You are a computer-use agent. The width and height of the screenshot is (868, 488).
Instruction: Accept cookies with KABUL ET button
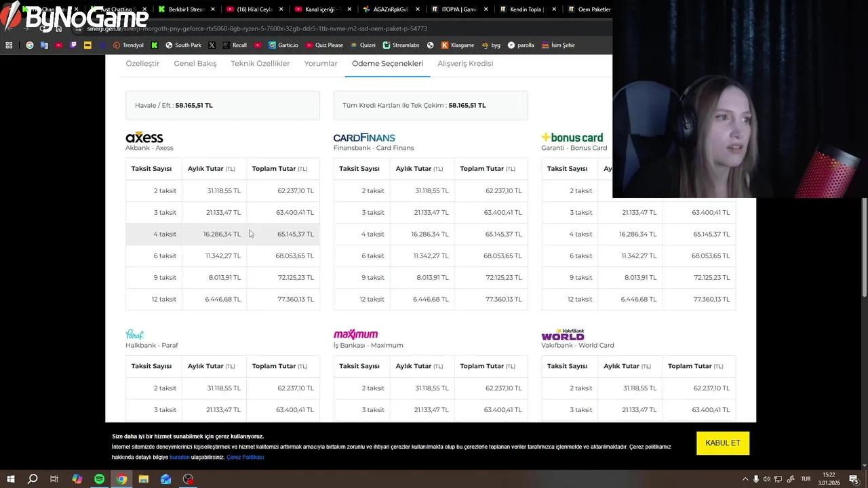722,443
